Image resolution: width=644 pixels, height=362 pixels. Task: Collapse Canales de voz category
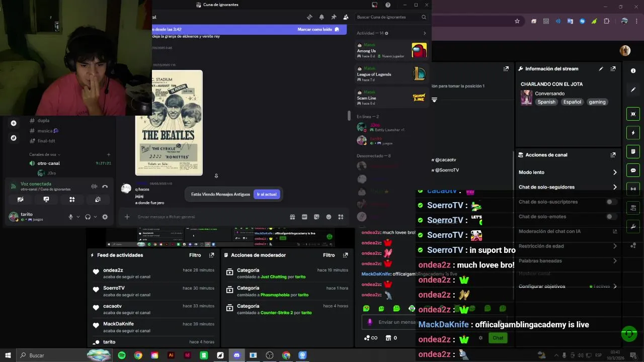[x=44, y=154]
